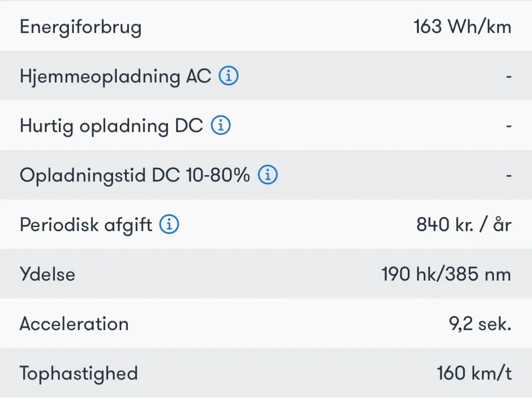Click the dash value for Opladningstid DC
The width and height of the screenshot is (532, 399).
pos(508,176)
